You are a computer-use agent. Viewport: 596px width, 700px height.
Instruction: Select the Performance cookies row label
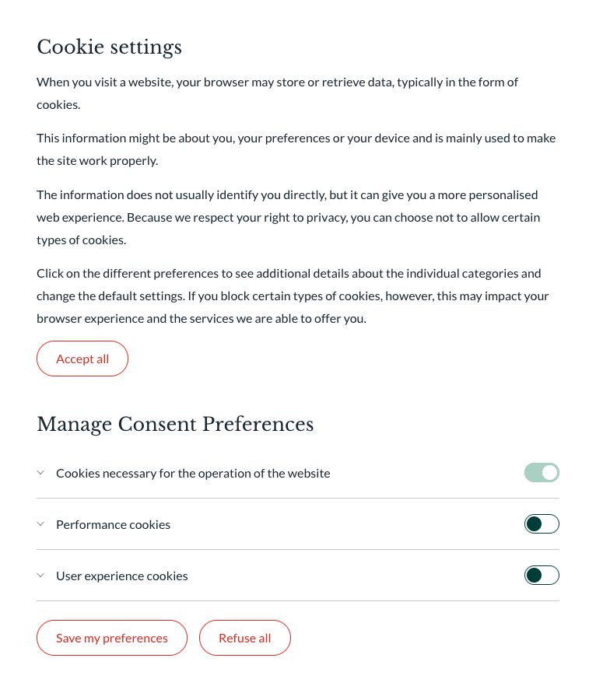(x=113, y=523)
